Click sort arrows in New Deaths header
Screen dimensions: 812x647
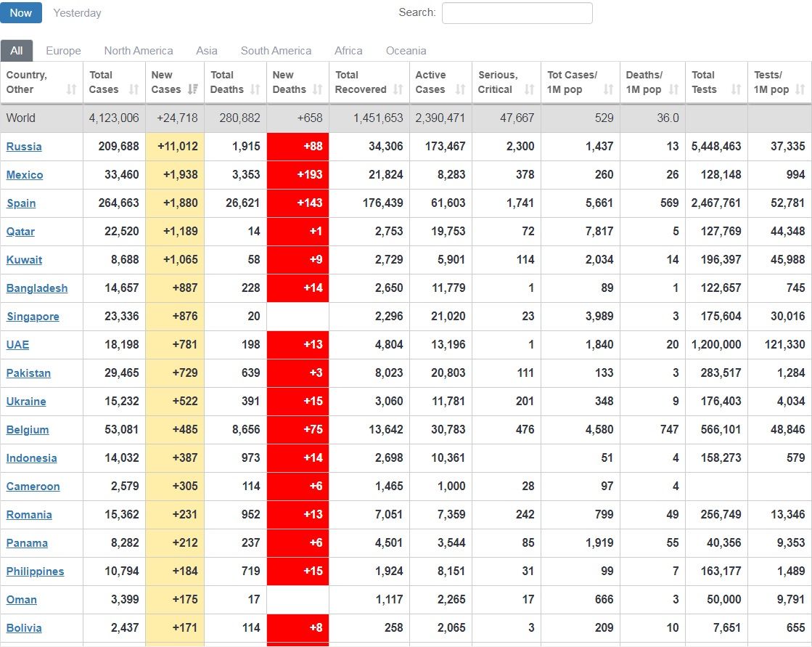[317, 89]
